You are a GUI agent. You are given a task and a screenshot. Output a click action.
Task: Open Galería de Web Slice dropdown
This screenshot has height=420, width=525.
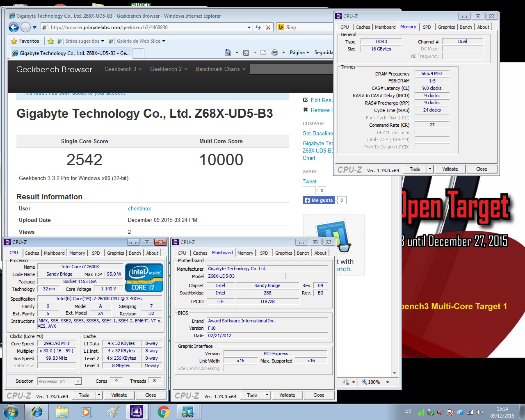point(137,41)
